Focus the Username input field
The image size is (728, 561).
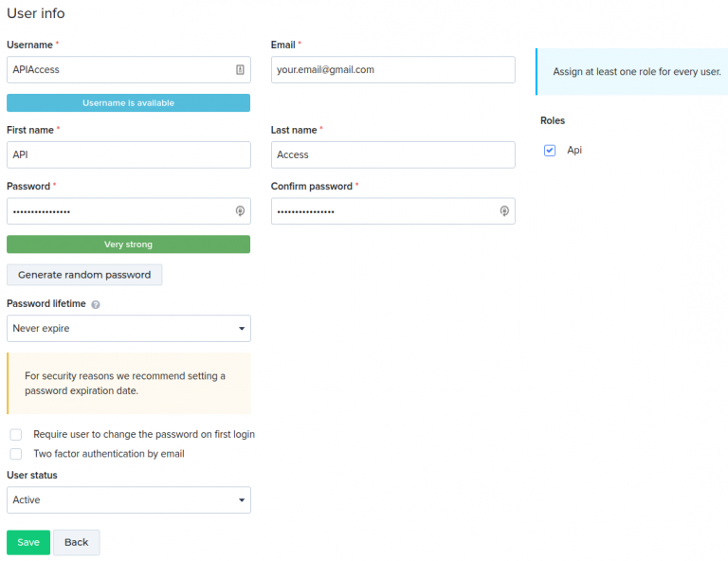coord(118,69)
